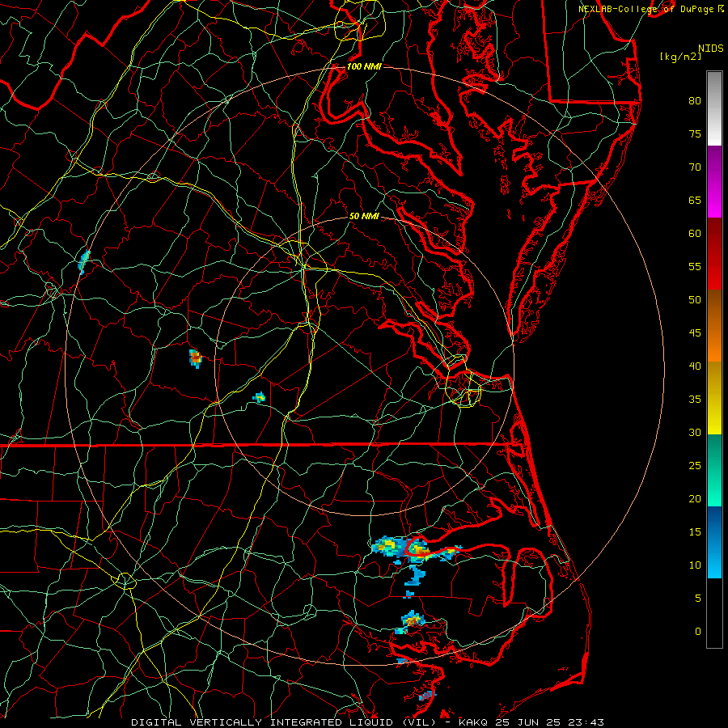Click the 70 value on the VIL scale
Viewport: 728px width, 728px height.
pos(695,167)
